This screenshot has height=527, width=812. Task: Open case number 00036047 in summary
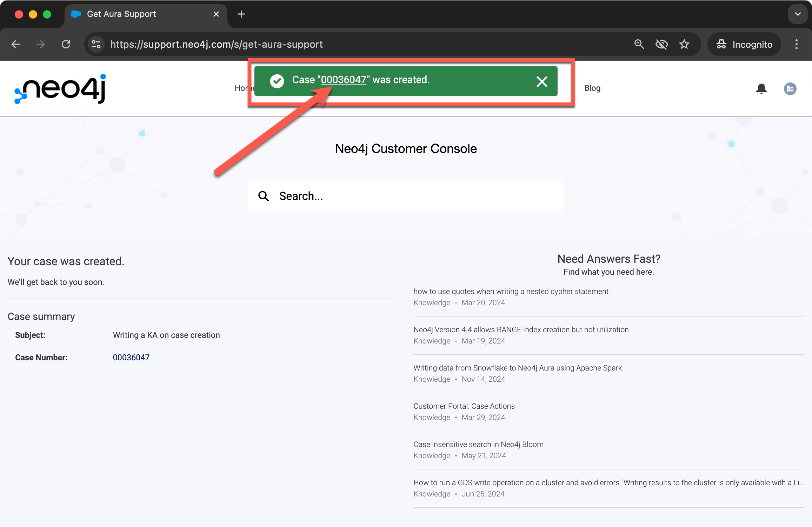131,358
